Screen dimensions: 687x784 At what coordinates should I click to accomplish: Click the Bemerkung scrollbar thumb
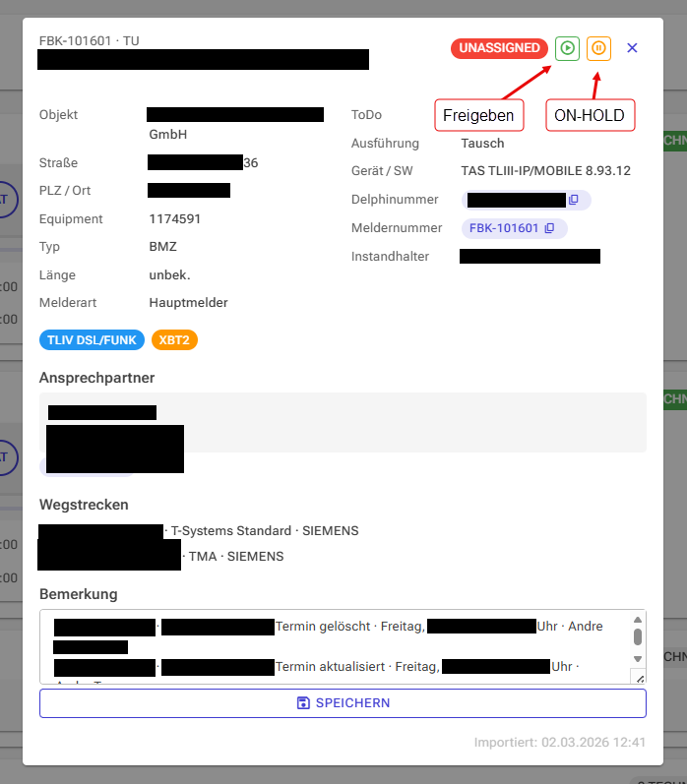tap(638, 637)
